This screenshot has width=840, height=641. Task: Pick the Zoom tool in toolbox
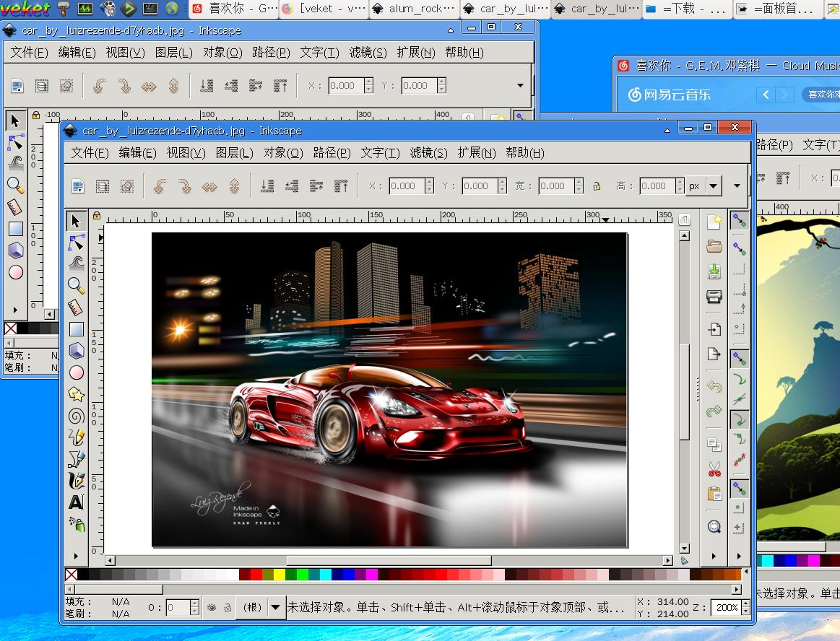click(x=76, y=286)
